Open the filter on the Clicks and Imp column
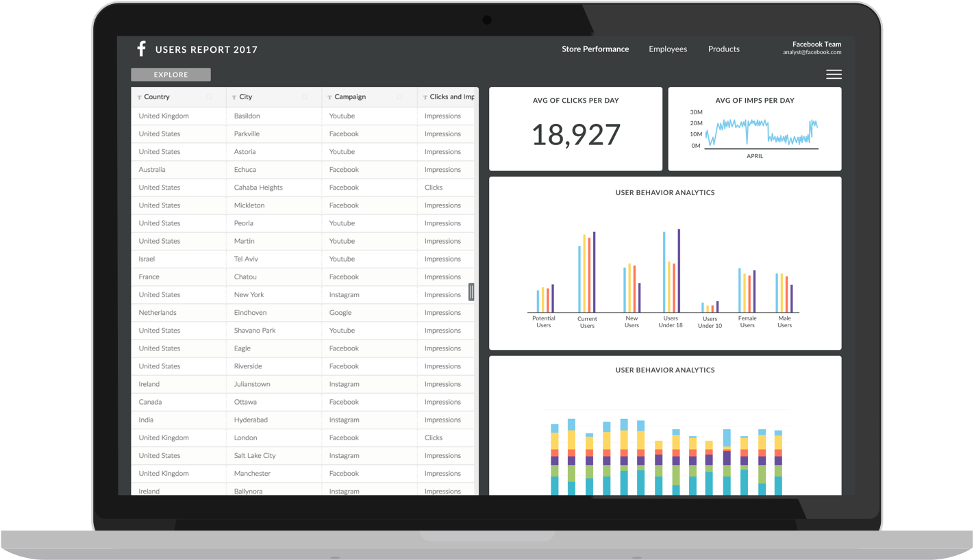Screen dimensions: 974x560 coord(425,97)
